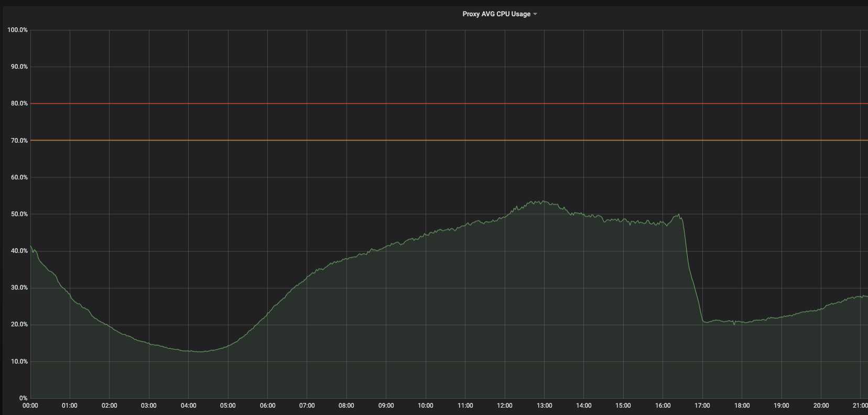Click the 10.0% y-axis label
The height and width of the screenshot is (415, 868).
pyautogui.click(x=19, y=361)
